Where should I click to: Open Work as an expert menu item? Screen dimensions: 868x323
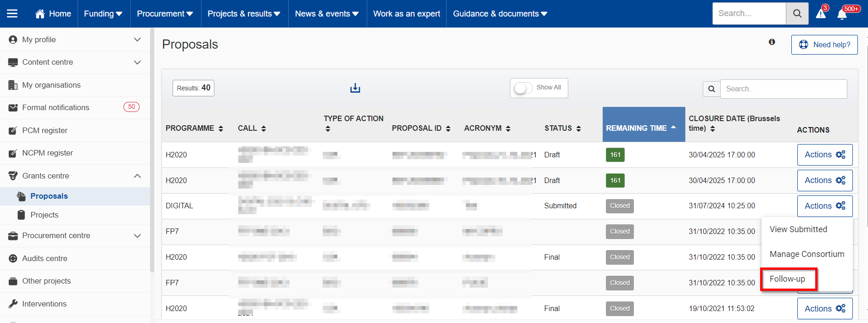pyautogui.click(x=407, y=14)
